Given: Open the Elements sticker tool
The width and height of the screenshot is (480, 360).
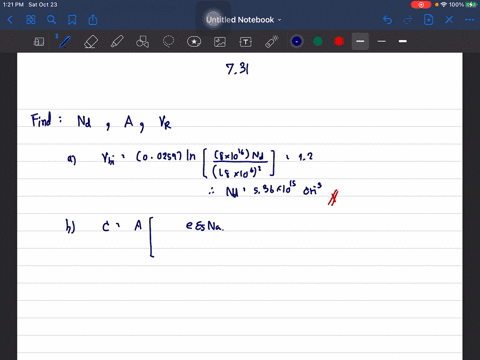Looking at the screenshot, I should 194,42.
